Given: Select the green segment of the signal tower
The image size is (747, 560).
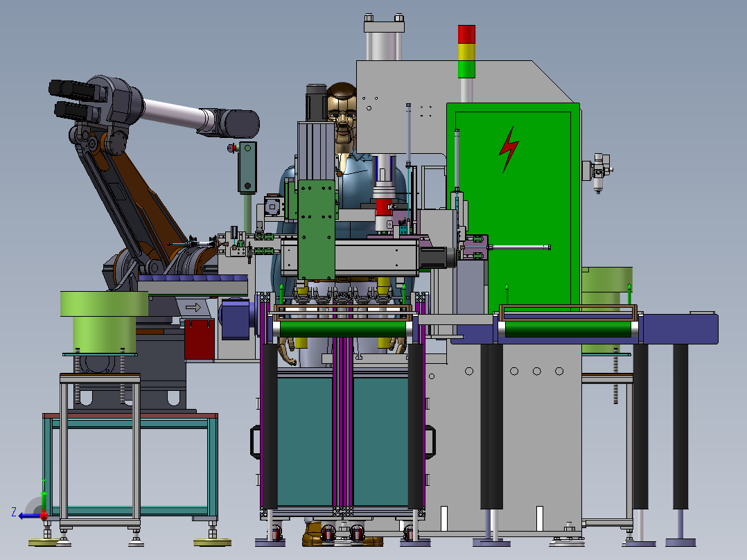Looking at the screenshot, I should coord(466,69).
